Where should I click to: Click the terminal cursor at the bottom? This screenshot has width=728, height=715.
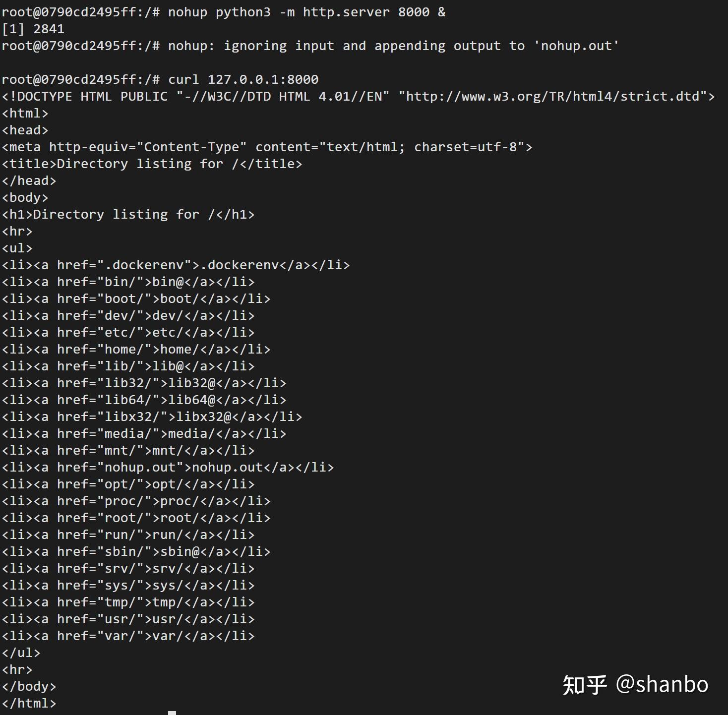pos(172,713)
